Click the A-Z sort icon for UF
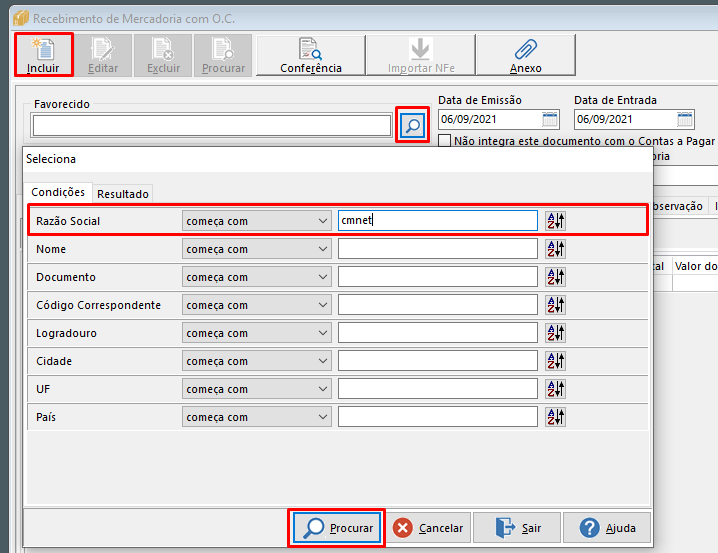The height and width of the screenshot is (553, 718). tap(555, 389)
